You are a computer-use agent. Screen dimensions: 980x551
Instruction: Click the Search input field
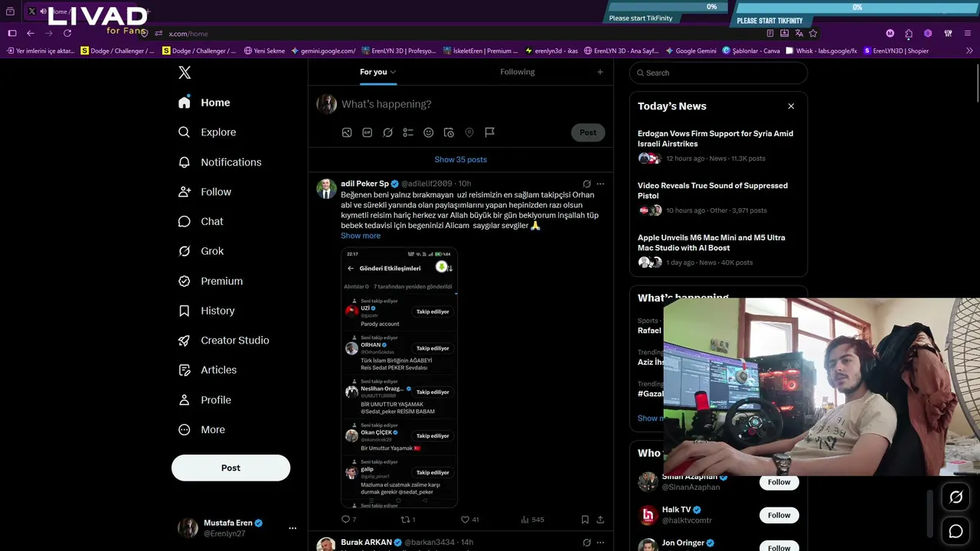tap(718, 73)
